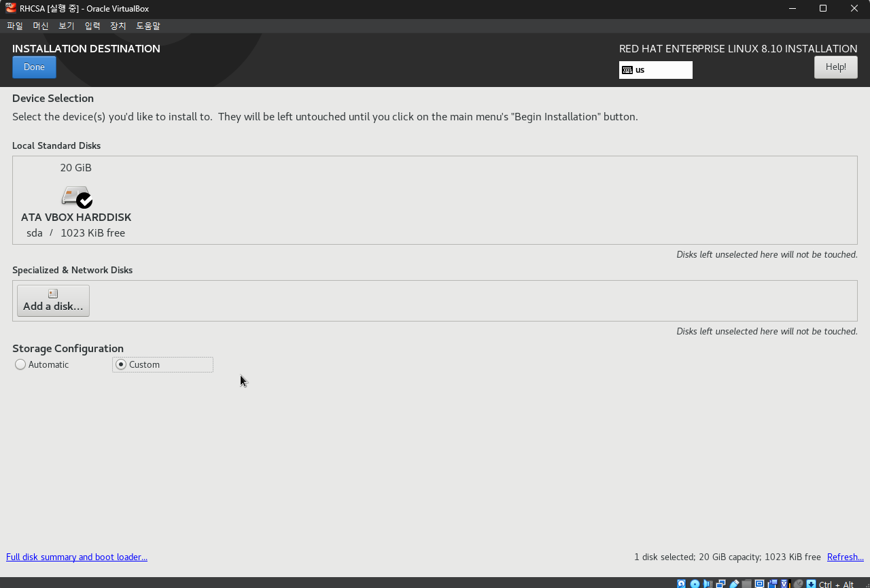Click Add a disk... button
Image resolution: width=870 pixels, height=588 pixels.
coord(53,300)
